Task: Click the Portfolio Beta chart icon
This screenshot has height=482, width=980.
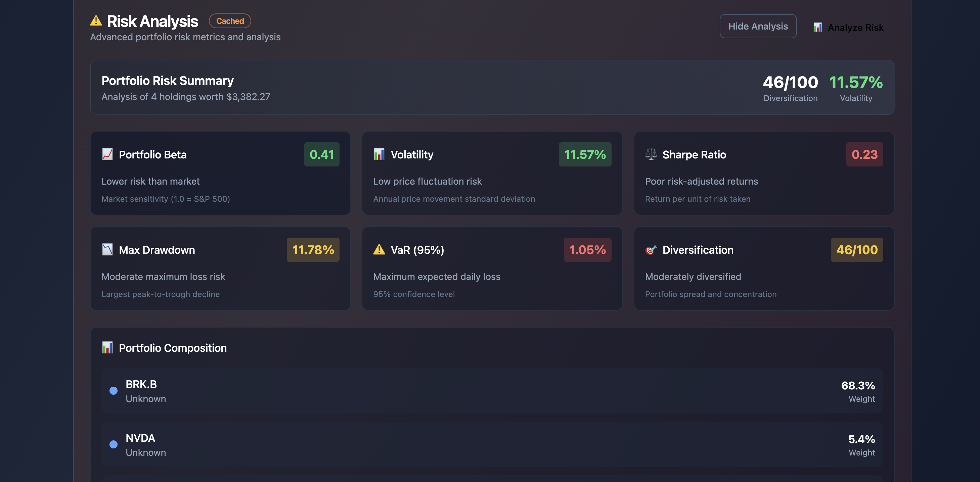Action: click(x=107, y=154)
